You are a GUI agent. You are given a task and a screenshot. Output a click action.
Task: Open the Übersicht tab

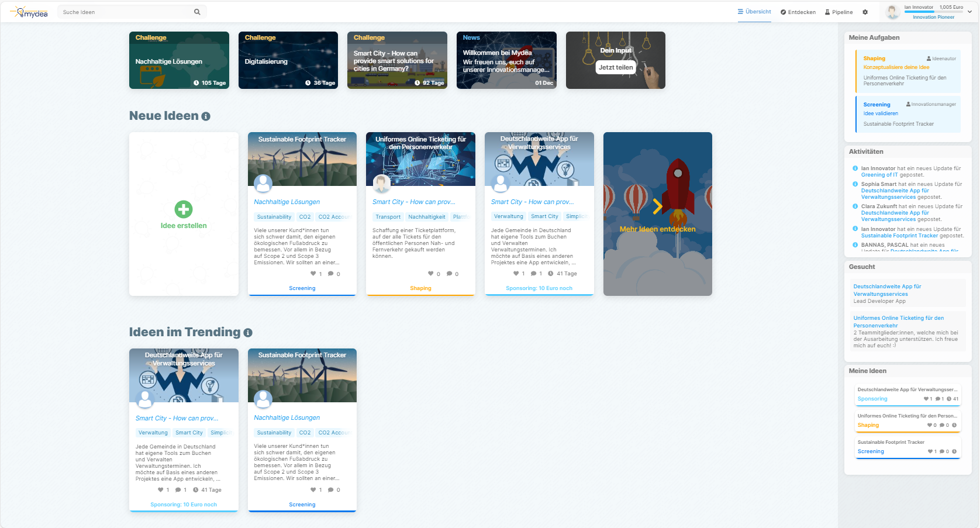coord(754,12)
